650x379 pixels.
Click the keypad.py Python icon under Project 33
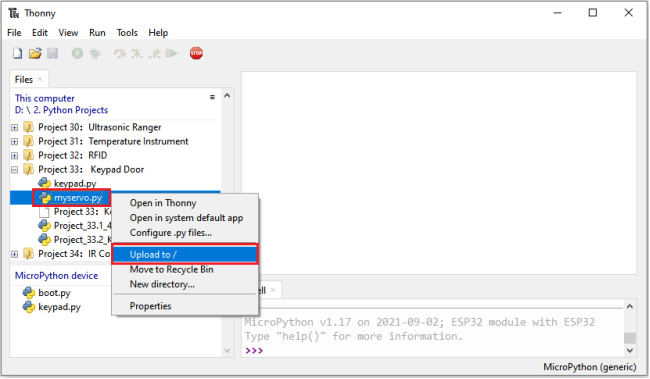click(x=44, y=183)
